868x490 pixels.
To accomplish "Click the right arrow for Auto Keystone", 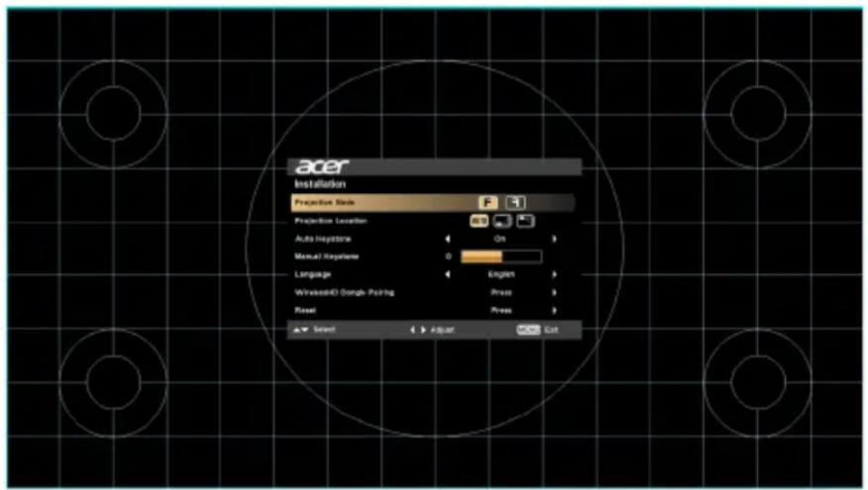I will pos(554,239).
